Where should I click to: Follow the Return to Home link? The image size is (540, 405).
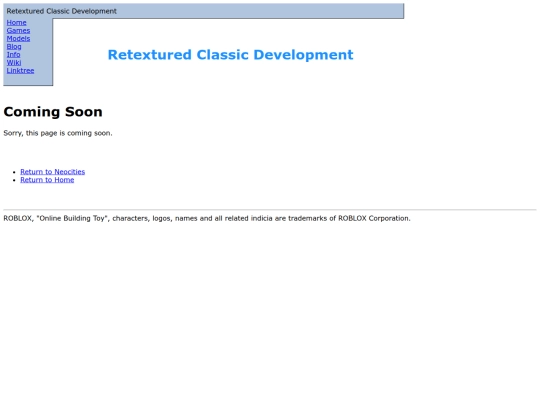click(x=47, y=180)
